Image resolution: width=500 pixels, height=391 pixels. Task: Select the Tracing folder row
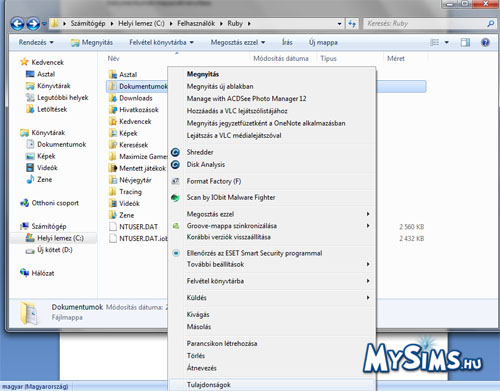[x=130, y=192]
